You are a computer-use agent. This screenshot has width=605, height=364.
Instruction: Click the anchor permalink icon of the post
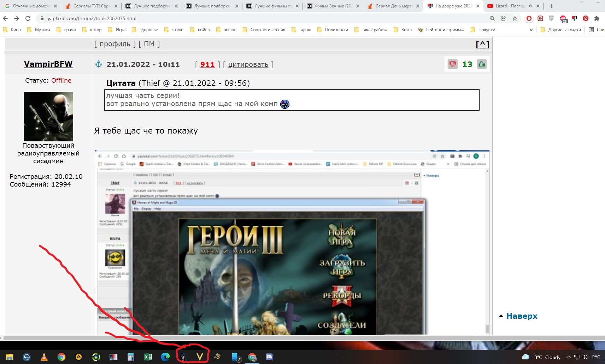[x=99, y=64]
